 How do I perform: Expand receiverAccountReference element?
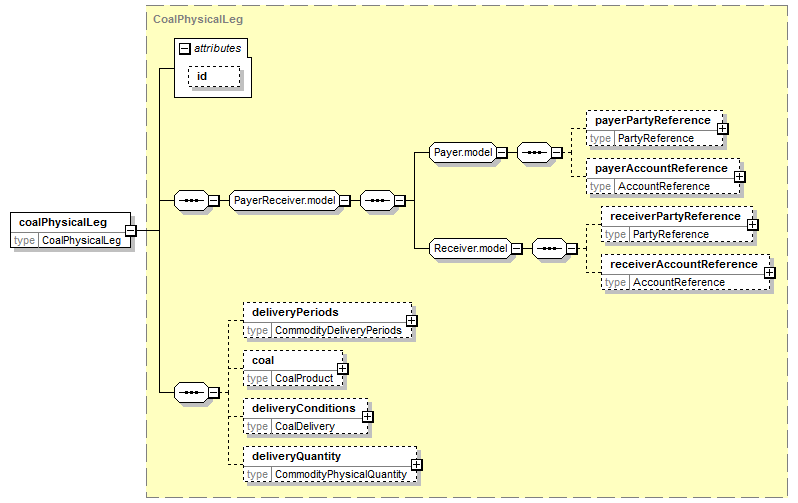(770, 273)
